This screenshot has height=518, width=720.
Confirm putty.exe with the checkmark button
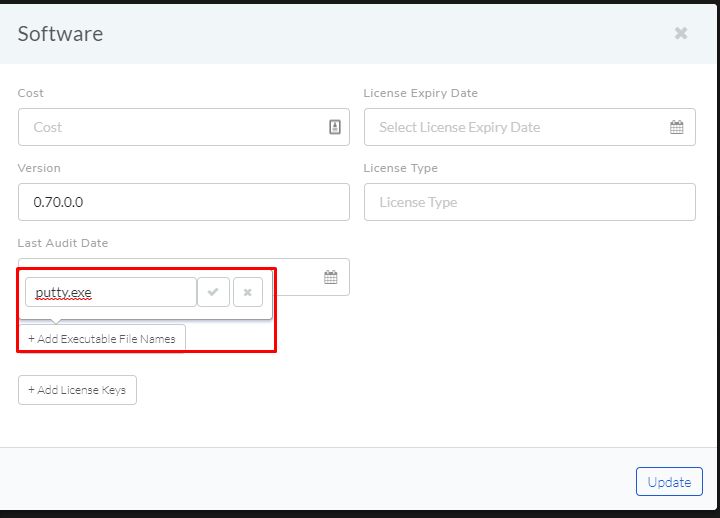pyautogui.click(x=213, y=292)
